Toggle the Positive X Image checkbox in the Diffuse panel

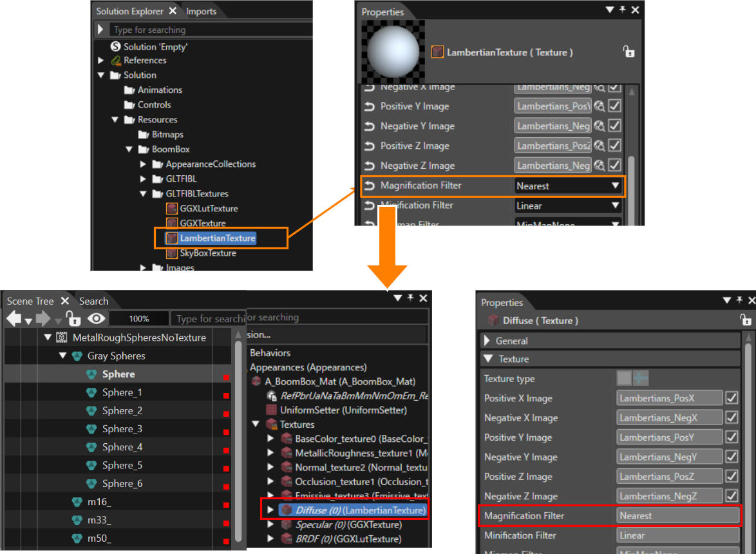point(732,398)
